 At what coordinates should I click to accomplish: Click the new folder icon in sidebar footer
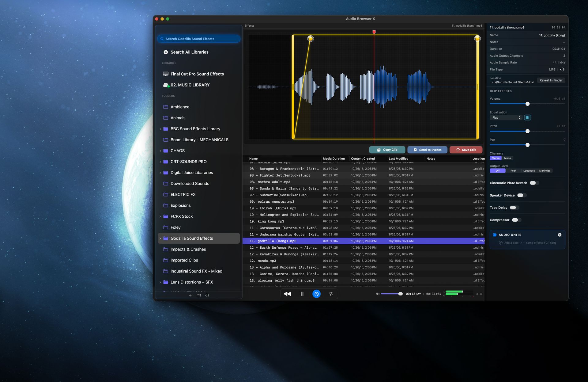pos(199,296)
